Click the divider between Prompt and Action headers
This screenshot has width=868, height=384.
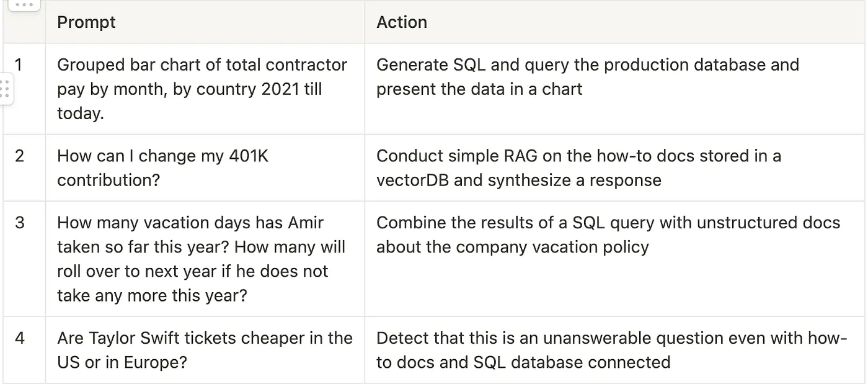click(365, 22)
